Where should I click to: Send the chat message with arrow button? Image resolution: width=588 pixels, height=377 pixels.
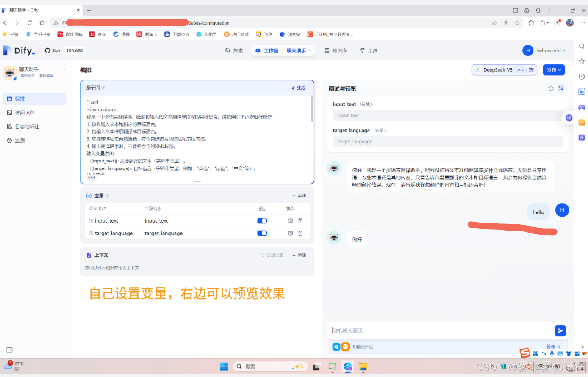560,331
